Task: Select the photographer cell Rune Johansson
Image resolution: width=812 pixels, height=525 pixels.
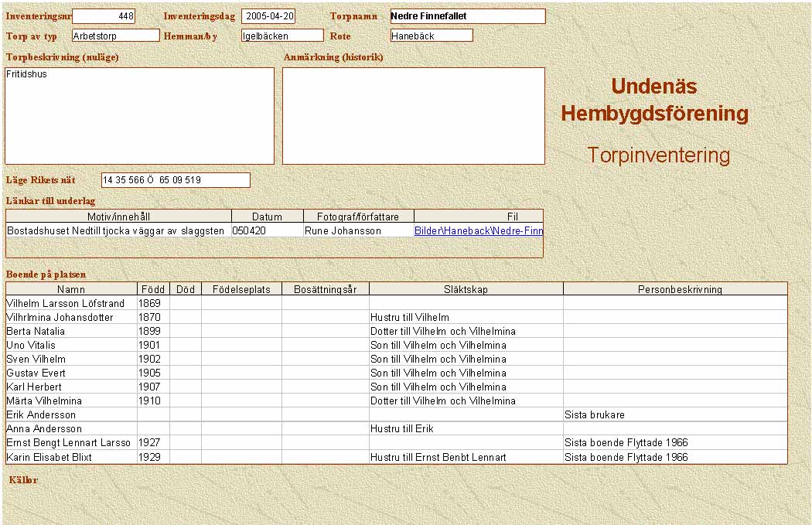Action: 358,230
